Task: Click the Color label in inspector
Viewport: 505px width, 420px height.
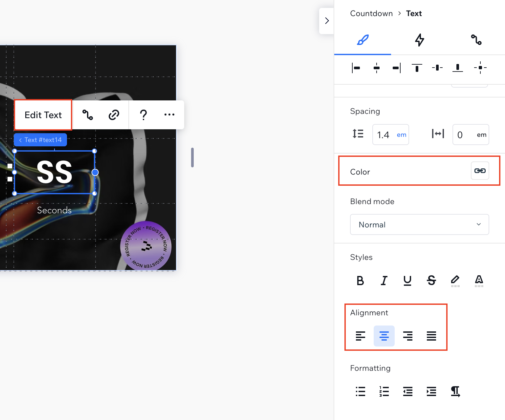Action: pos(360,172)
